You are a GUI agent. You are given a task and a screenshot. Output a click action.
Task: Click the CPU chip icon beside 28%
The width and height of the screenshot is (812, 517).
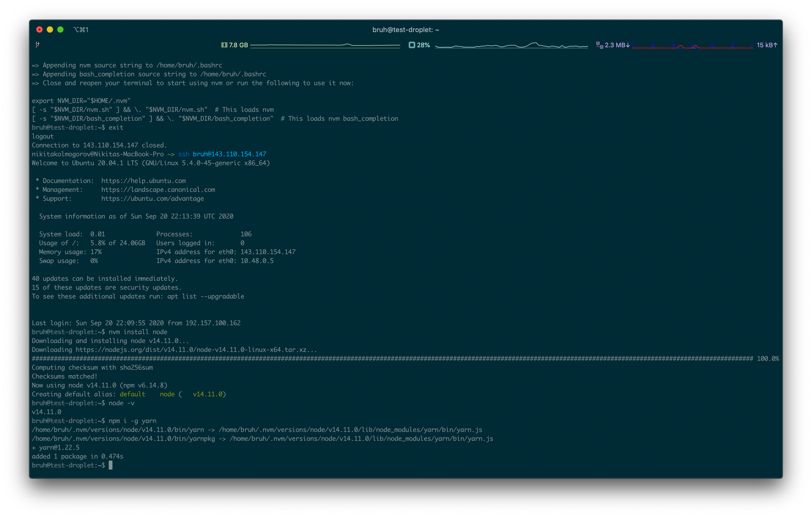click(x=412, y=45)
